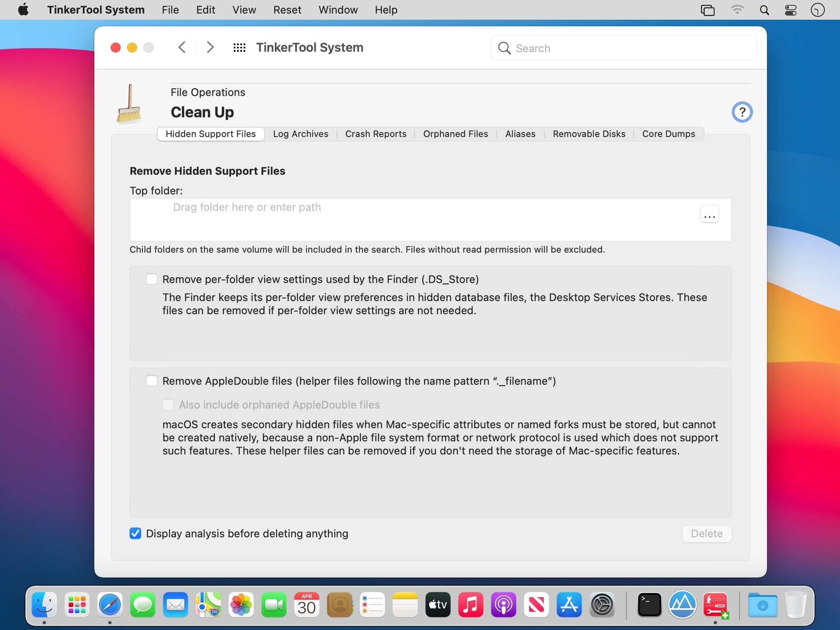Open the Window menu
840x630 pixels.
pos(338,10)
